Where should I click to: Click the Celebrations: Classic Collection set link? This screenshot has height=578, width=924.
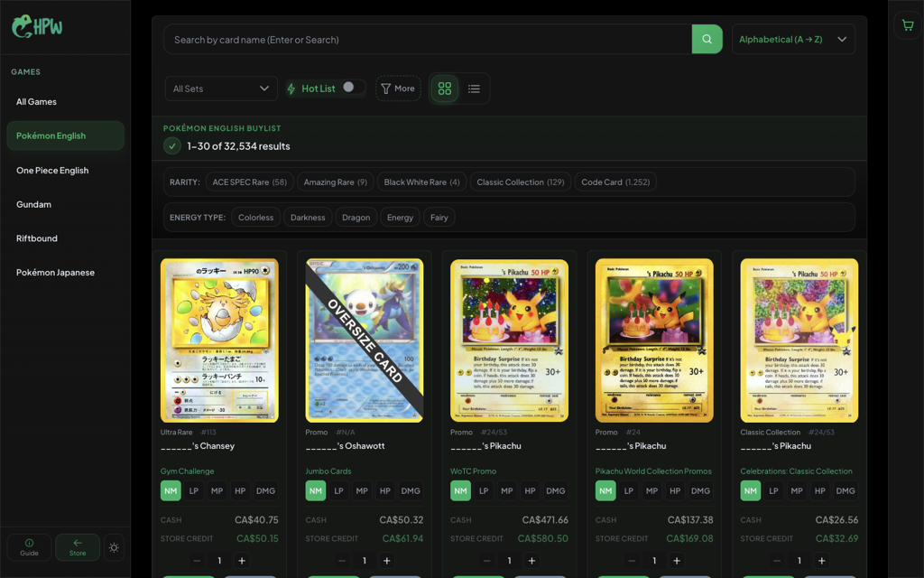[x=796, y=471]
